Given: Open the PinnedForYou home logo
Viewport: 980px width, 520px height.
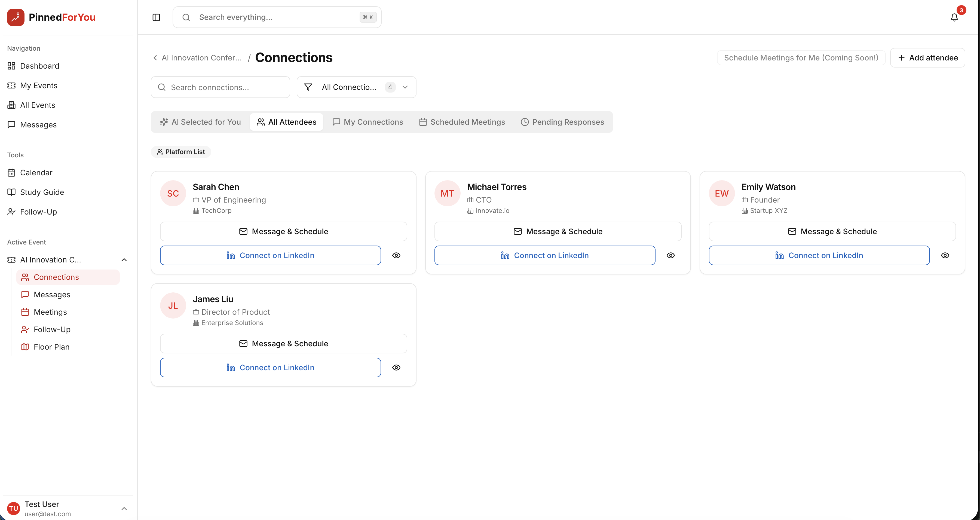Looking at the screenshot, I should (x=51, y=17).
